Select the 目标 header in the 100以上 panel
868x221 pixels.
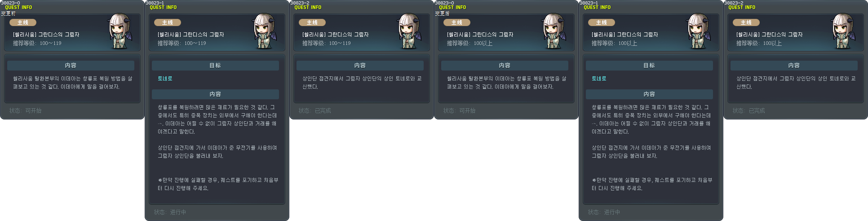pos(649,66)
